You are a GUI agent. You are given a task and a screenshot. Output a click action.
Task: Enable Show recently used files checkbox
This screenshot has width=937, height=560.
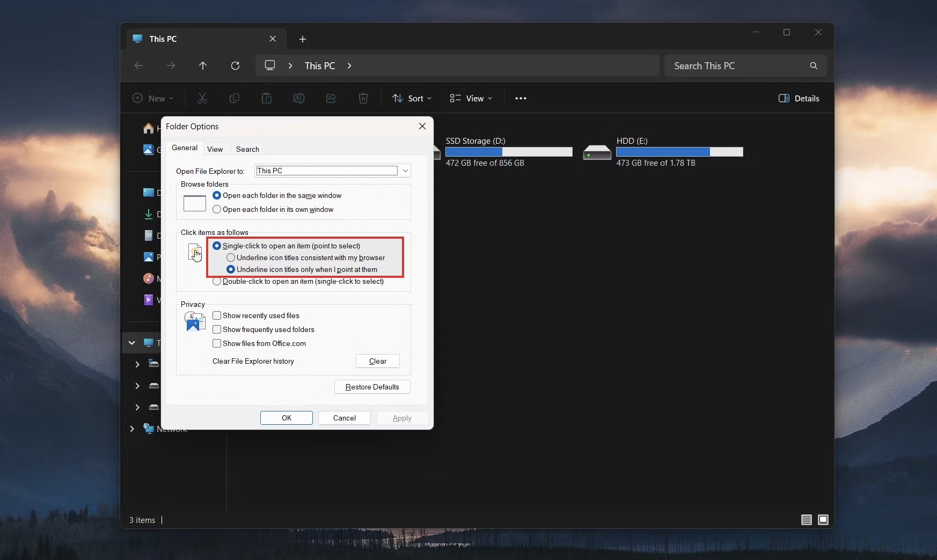click(217, 315)
